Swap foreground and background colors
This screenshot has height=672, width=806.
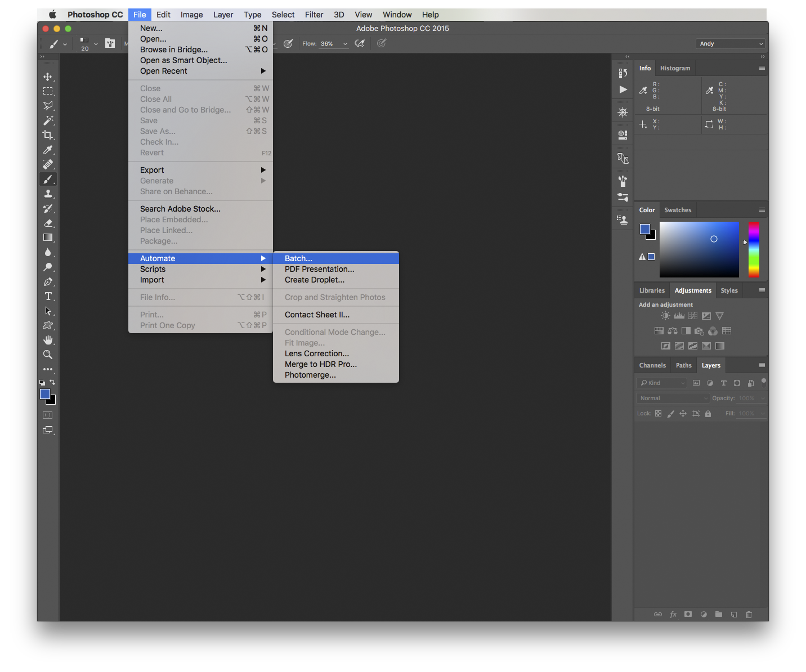(x=52, y=382)
